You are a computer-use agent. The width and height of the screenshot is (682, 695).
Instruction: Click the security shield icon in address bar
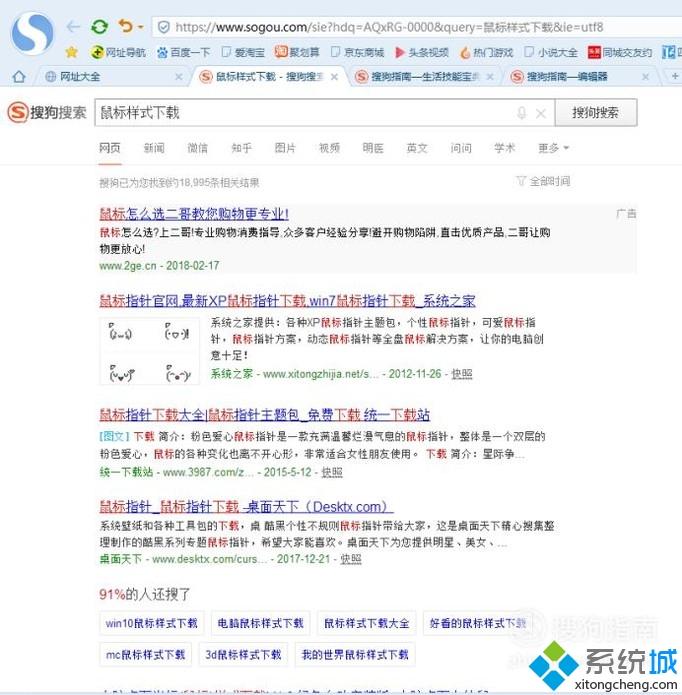(x=164, y=27)
